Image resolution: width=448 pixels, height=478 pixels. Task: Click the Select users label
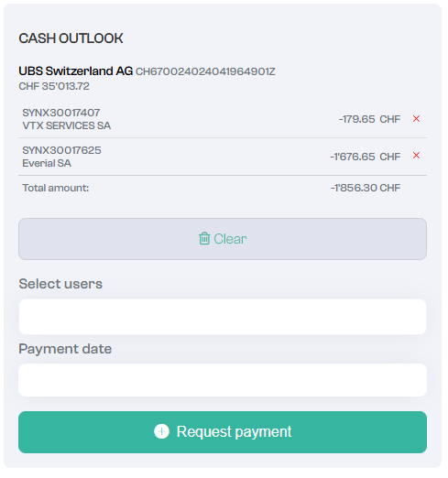60,284
